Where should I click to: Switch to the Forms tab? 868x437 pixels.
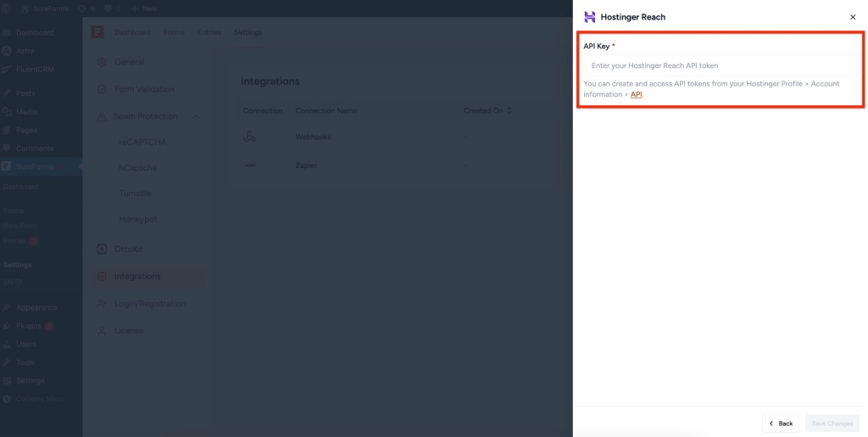[x=174, y=32]
